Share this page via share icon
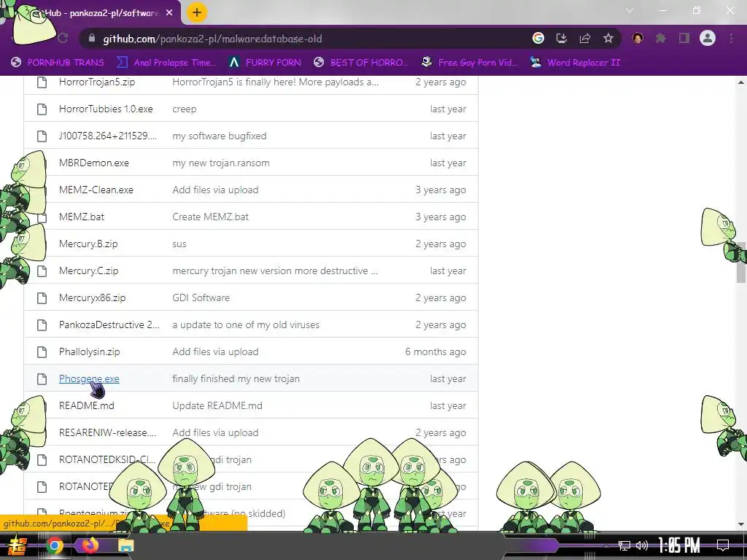 pos(585,38)
